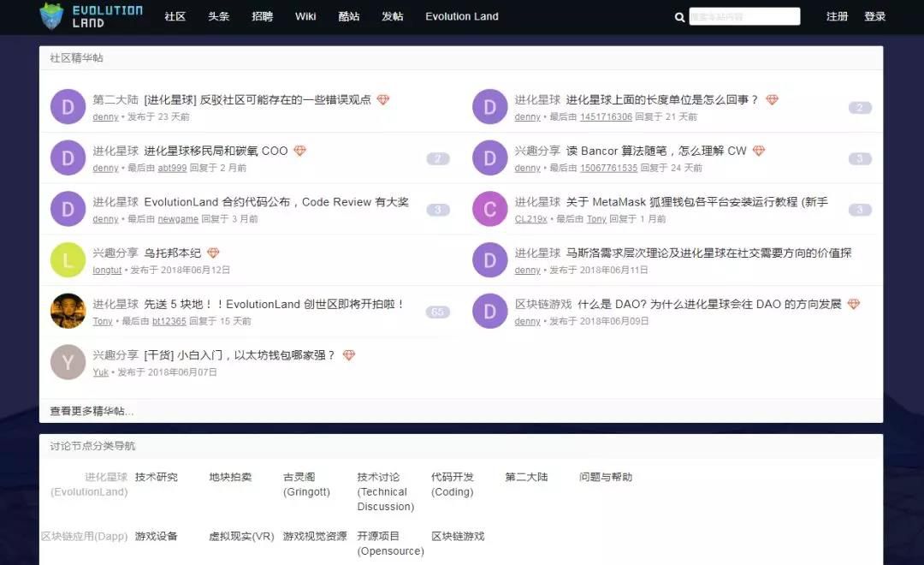Click the avatar beside the 什么是 DAO post
The image size is (924, 565).
click(x=489, y=311)
